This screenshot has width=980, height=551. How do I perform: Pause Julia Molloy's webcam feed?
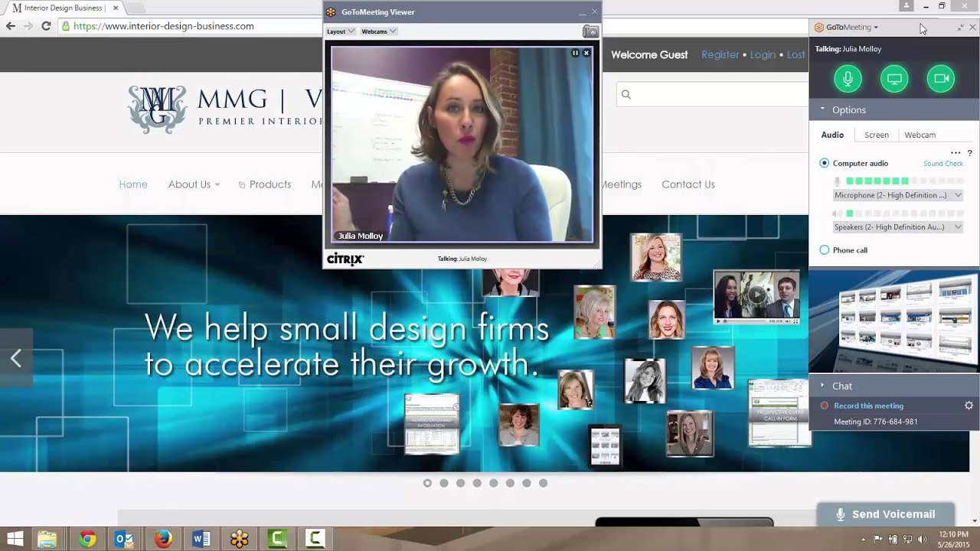click(x=575, y=53)
